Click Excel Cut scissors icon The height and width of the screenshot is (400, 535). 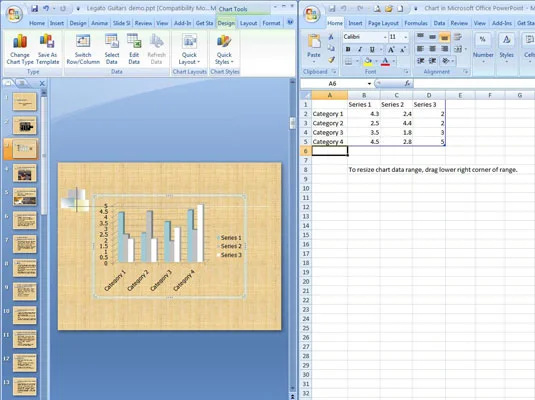coord(331,37)
